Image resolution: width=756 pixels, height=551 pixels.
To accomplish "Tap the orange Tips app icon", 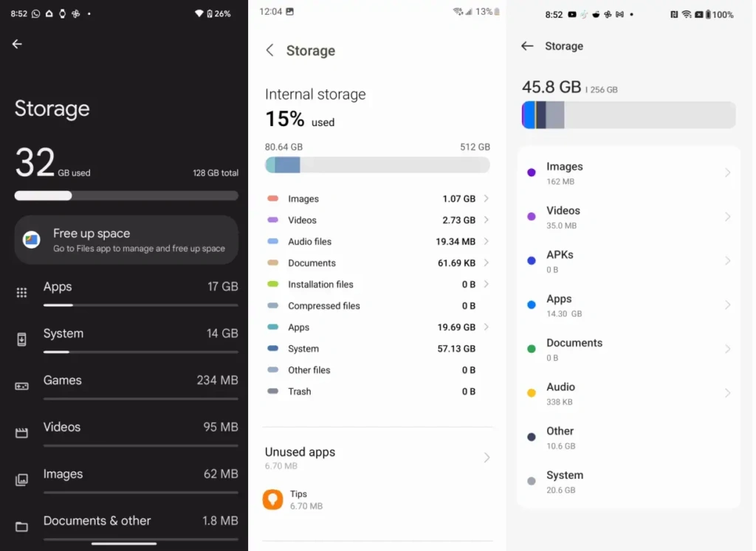I will (x=272, y=499).
